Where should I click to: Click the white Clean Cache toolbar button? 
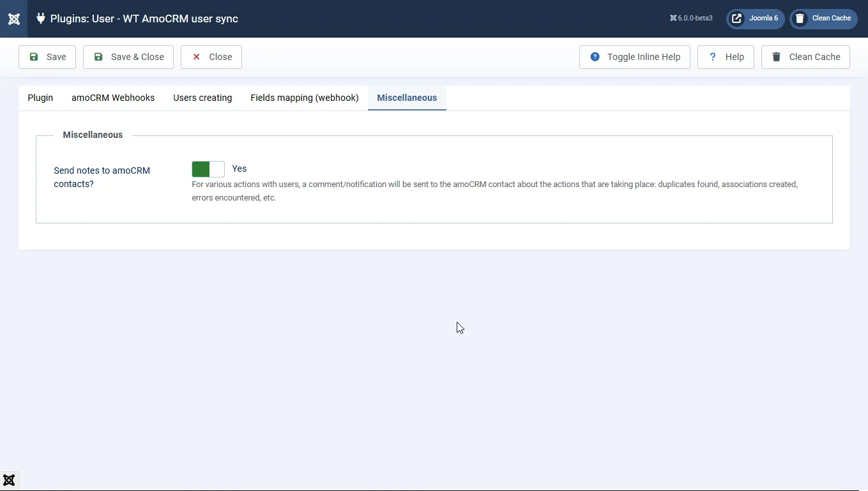[x=805, y=57]
